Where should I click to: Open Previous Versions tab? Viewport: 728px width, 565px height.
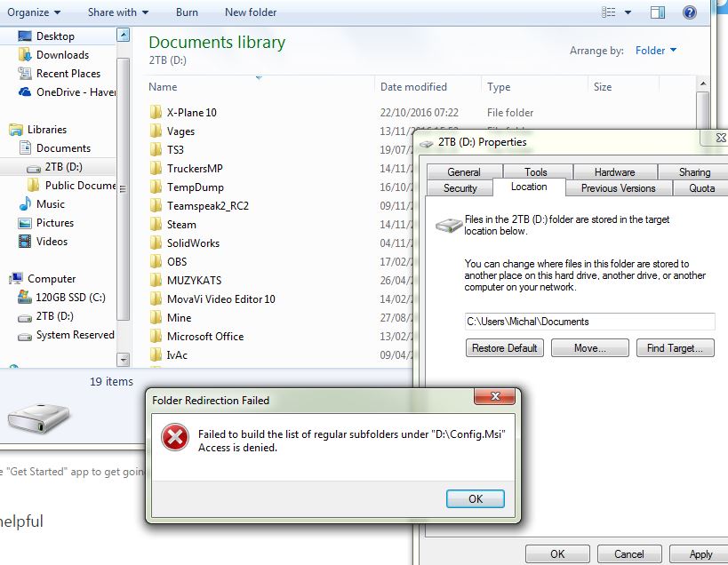[618, 187]
